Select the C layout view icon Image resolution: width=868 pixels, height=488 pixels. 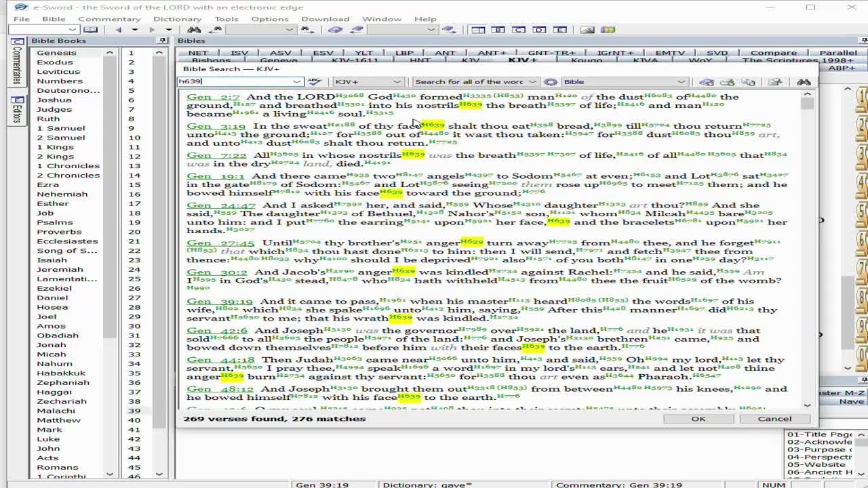519,30
